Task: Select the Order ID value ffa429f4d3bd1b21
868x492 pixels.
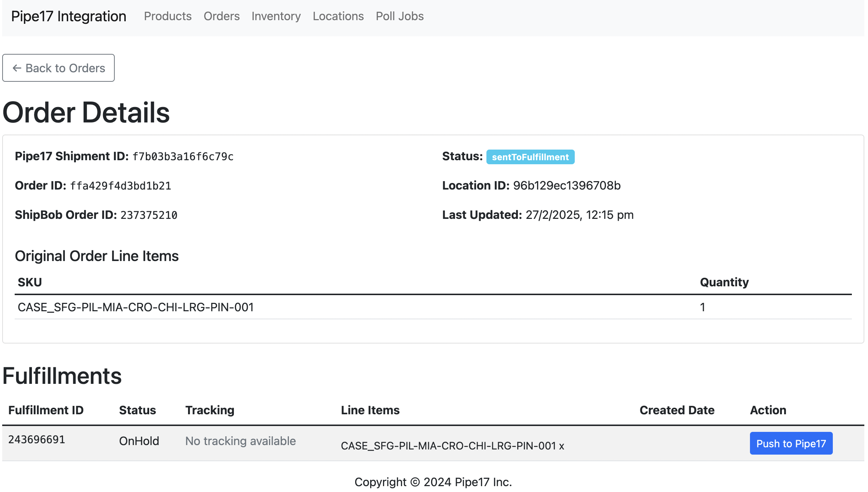Action: tap(121, 186)
